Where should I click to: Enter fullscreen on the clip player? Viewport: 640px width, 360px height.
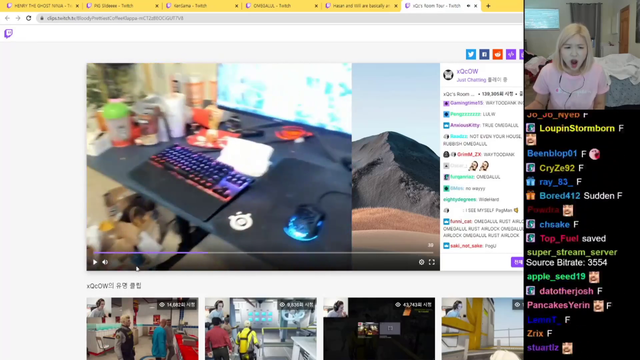coord(432,262)
